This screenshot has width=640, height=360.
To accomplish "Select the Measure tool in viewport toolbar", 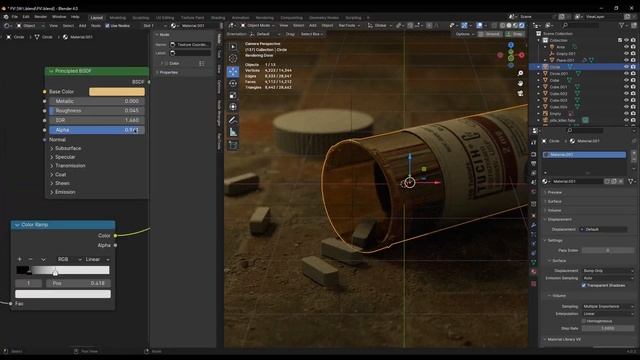I will click(233, 132).
